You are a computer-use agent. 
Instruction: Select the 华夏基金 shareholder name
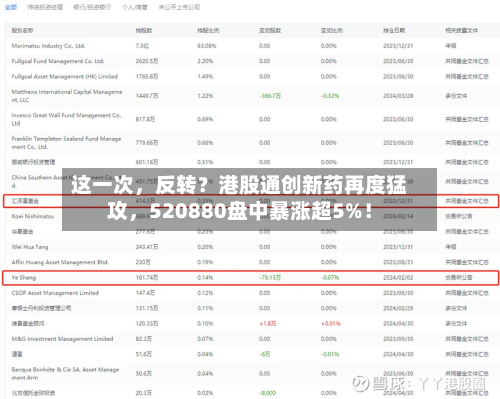click(22, 231)
